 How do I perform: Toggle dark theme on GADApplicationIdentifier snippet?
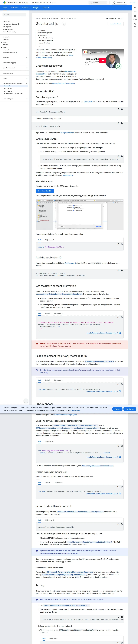pyautogui.click(x=118, y=270)
